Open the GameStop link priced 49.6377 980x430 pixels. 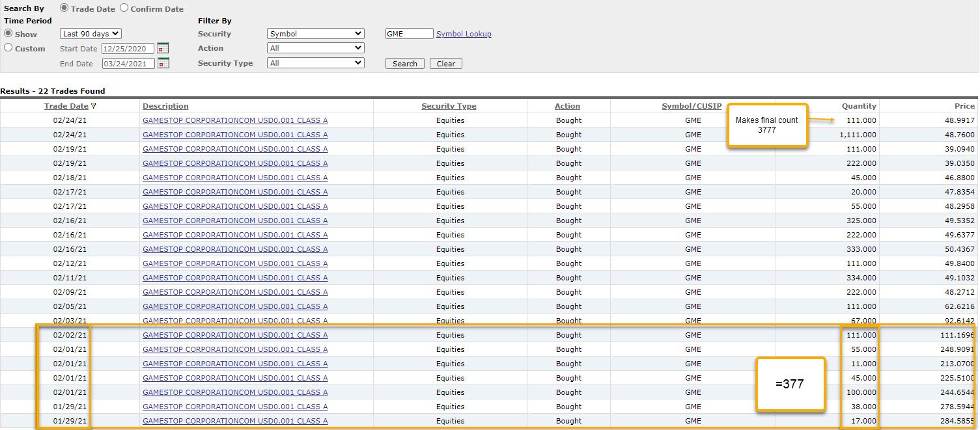coord(235,235)
